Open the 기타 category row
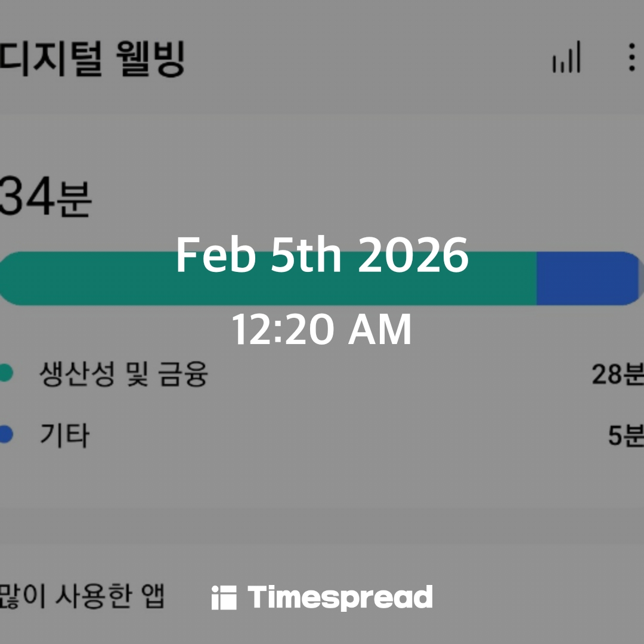644x644 pixels. pos(64,435)
